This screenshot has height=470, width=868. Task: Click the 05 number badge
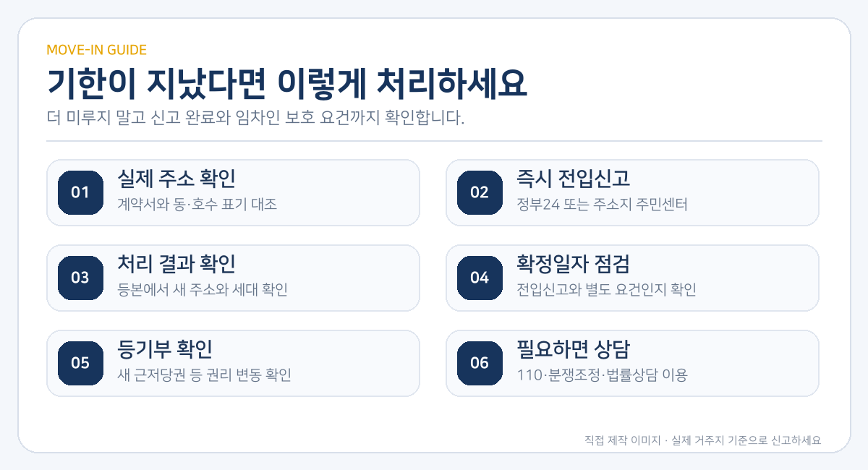tap(80, 363)
